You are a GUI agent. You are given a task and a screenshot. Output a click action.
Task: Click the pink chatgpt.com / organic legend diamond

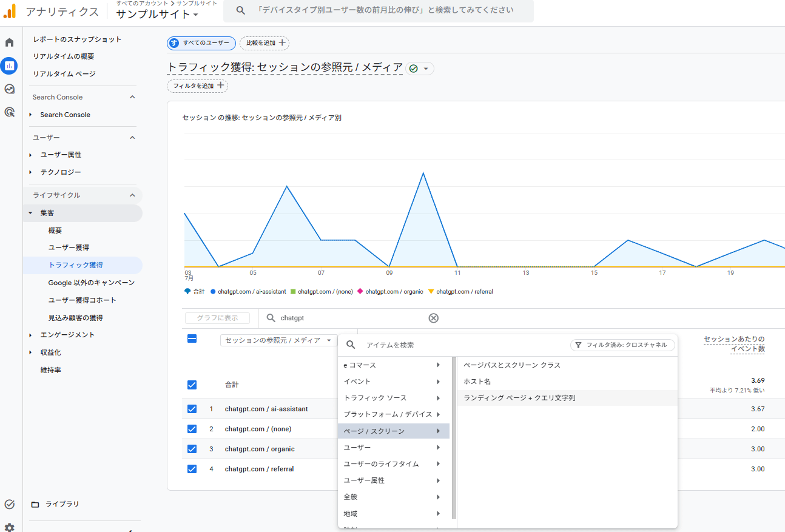tap(360, 292)
